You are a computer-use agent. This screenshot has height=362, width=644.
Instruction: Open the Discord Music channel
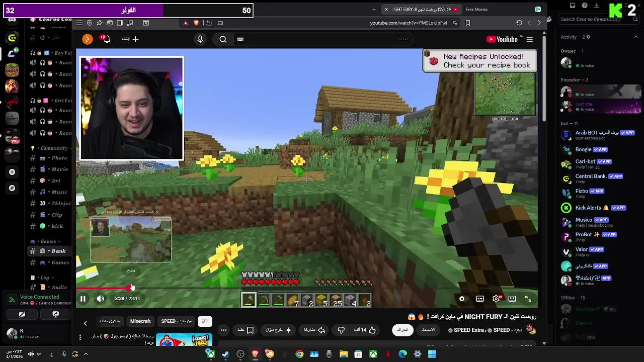(49, 192)
